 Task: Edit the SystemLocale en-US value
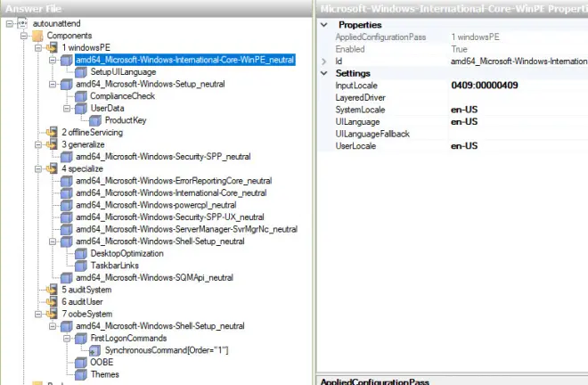(x=464, y=110)
